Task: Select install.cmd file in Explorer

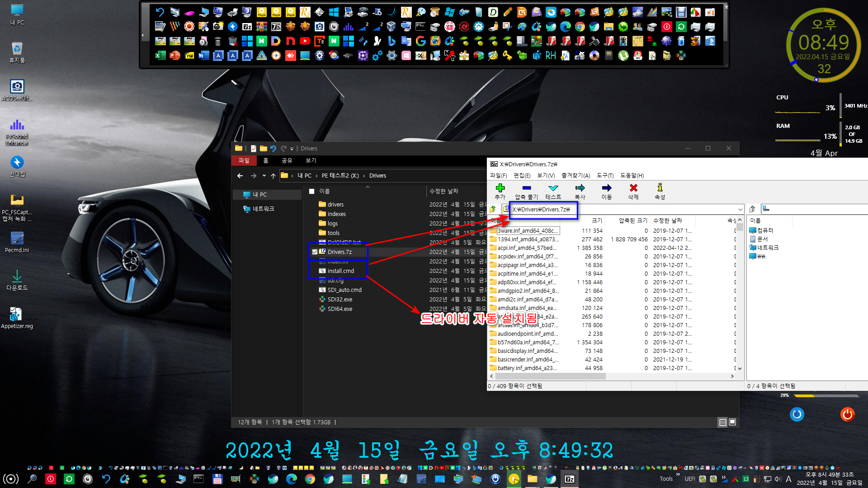Action: tap(340, 271)
